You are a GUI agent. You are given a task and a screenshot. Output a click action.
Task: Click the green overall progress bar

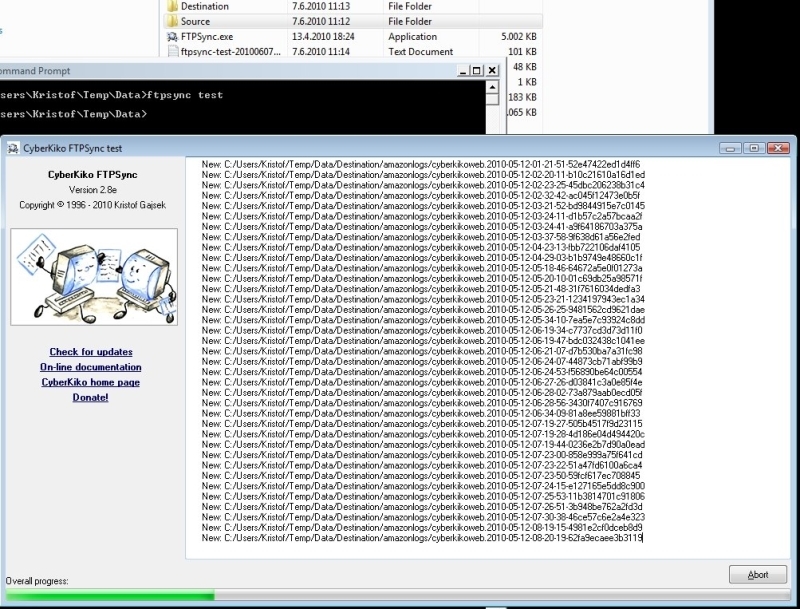tap(108, 597)
